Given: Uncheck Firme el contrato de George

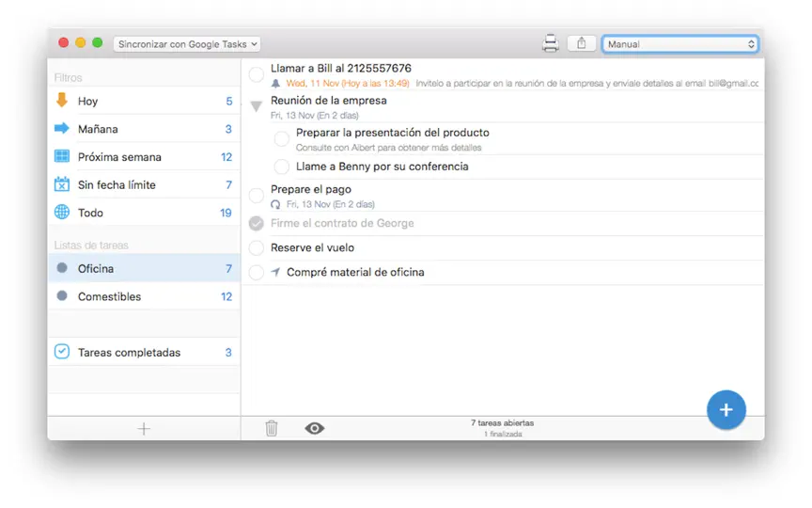Looking at the screenshot, I should click(x=257, y=223).
